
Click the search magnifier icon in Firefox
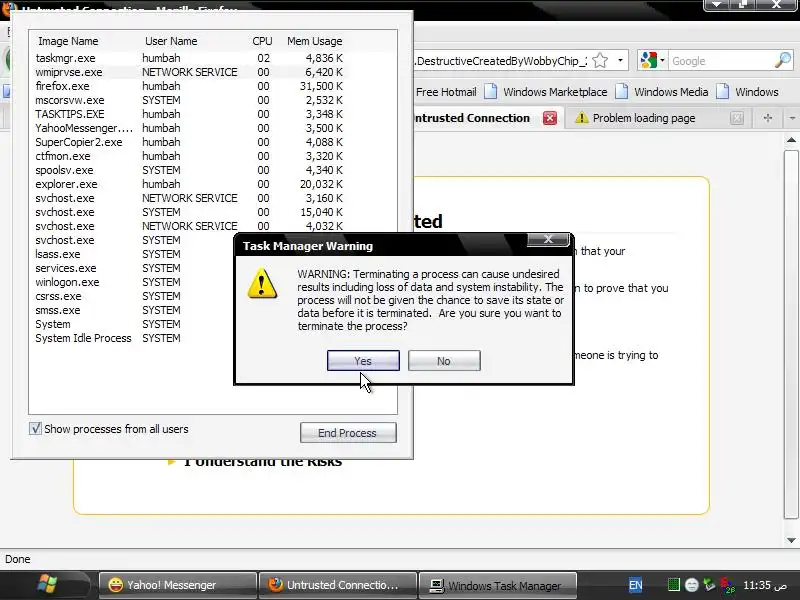coord(783,61)
